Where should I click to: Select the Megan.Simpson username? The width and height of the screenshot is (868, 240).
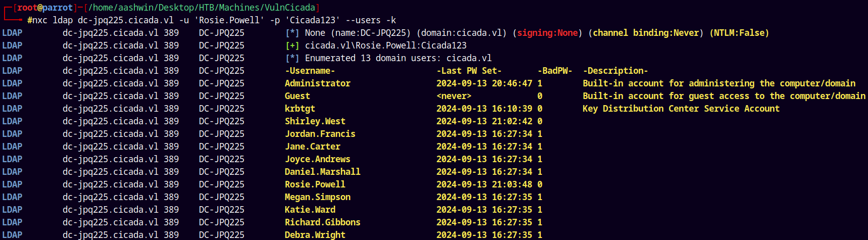[x=318, y=197]
